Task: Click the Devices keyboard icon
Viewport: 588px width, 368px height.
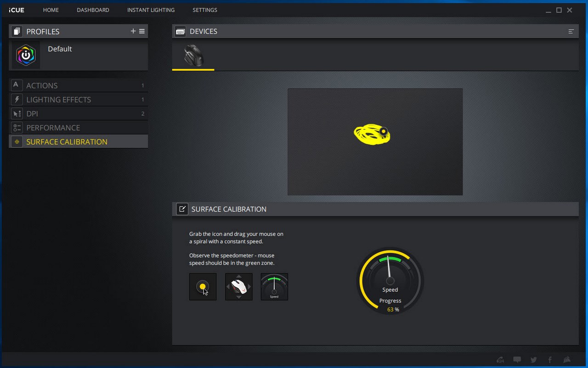Action: point(180,31)
